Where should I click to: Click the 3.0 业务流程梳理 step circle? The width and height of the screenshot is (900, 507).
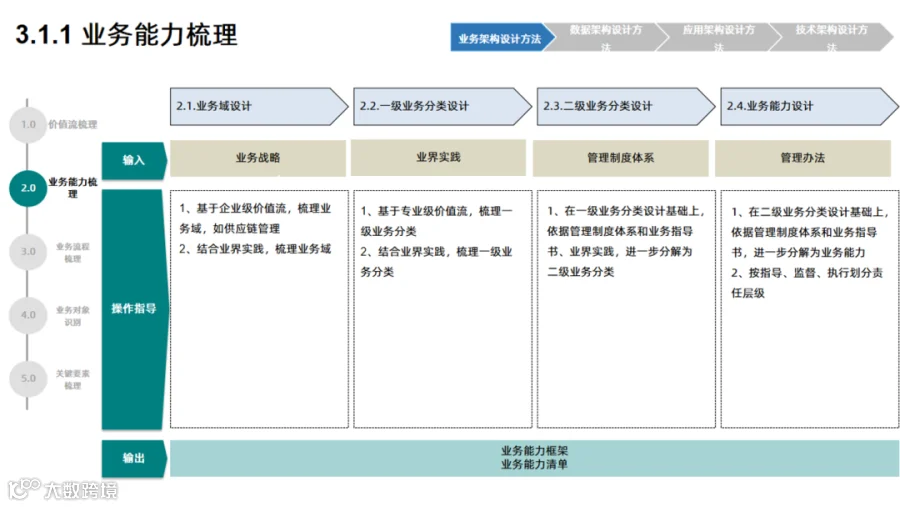point(28,251)
